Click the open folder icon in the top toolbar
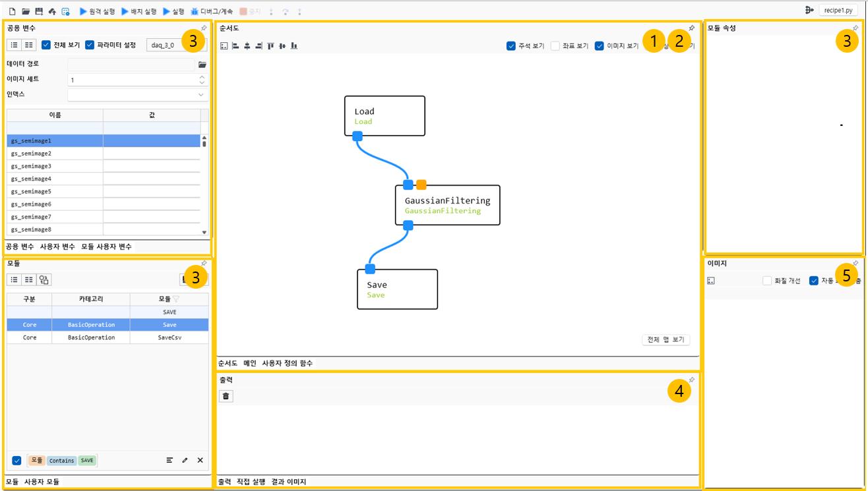 tap(26, 11)
